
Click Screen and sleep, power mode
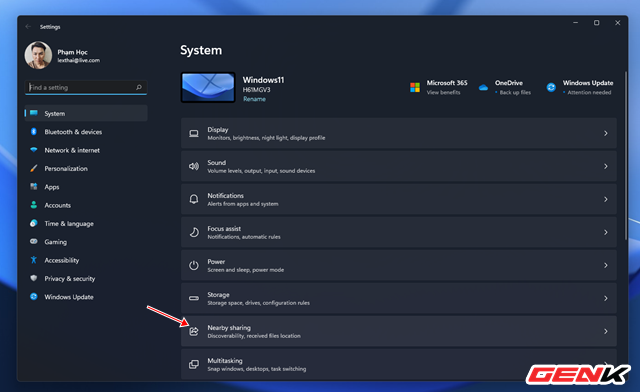tap(246, 270)
